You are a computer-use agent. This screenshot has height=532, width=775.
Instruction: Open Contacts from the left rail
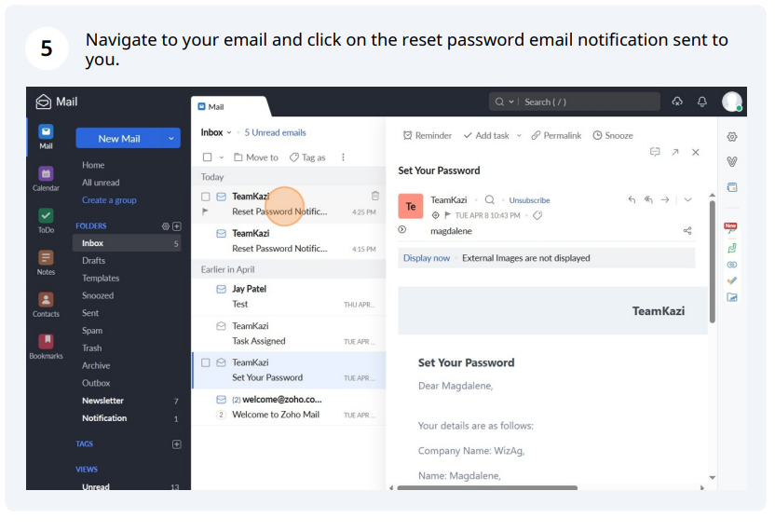tap(46, 305)
